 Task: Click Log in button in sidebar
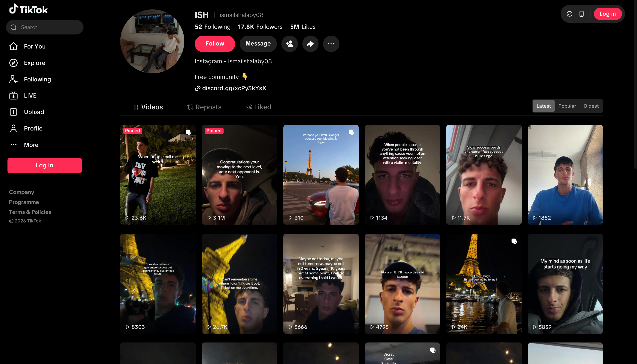45,165
